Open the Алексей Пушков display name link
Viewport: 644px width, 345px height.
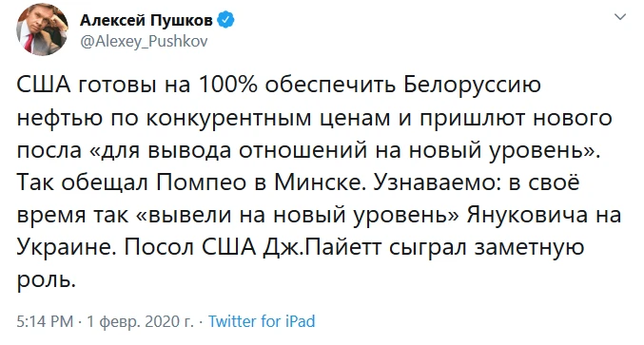[146, 20]
